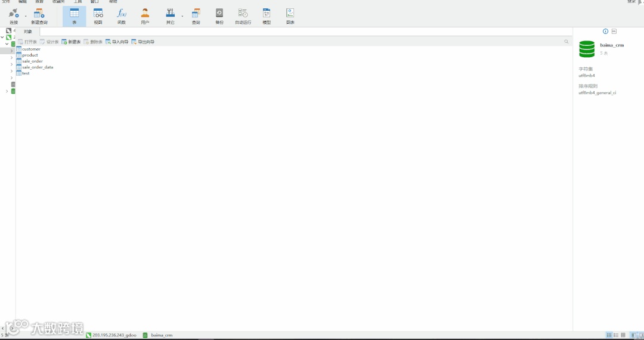Image resolution: width=644 pixels, height=340 pixels.
Task: Switch to the icon grid view mode
Action: pyautogui.click(x=609, y=335)
